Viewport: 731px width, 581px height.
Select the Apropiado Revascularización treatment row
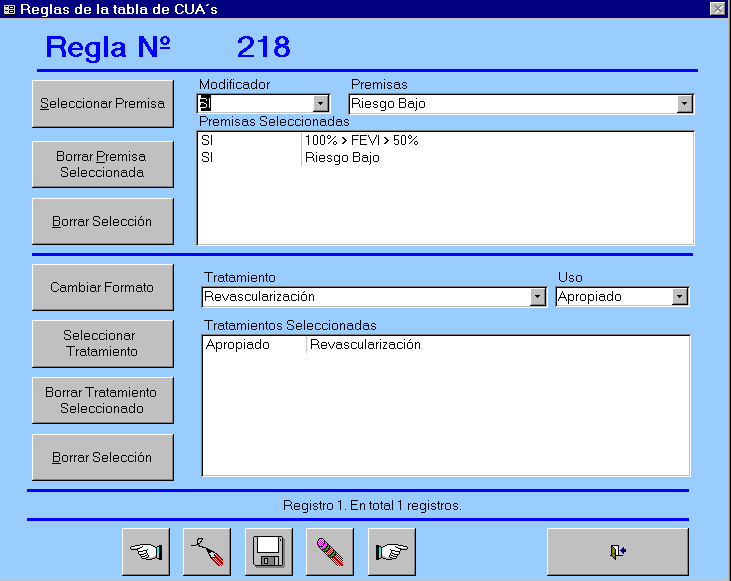pos(364,345)
